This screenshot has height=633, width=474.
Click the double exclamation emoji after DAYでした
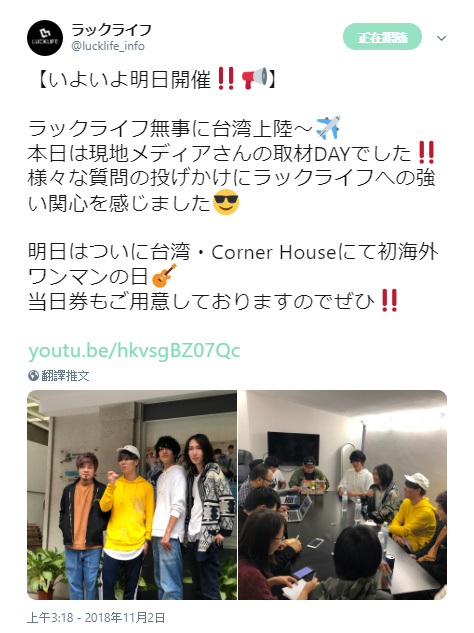[426, 153]
